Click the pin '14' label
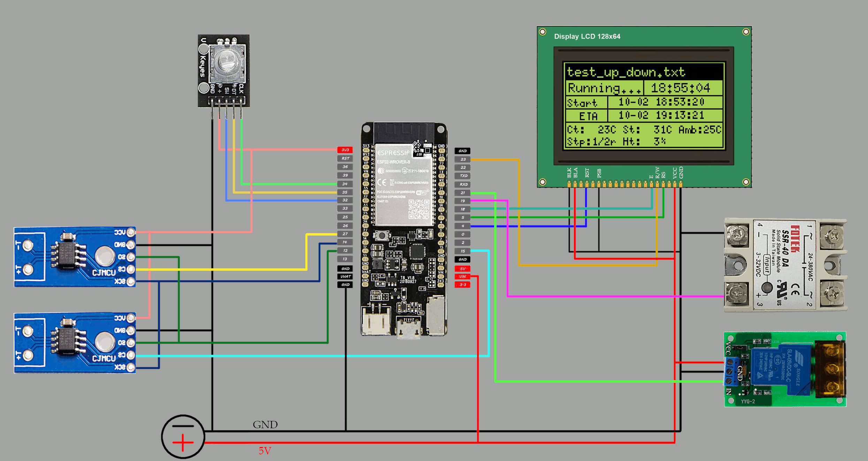868x461 pixels. click(x=345, y=242)
